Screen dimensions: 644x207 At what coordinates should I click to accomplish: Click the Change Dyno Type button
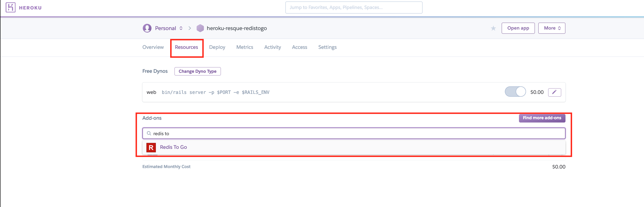tap(197, 71)
